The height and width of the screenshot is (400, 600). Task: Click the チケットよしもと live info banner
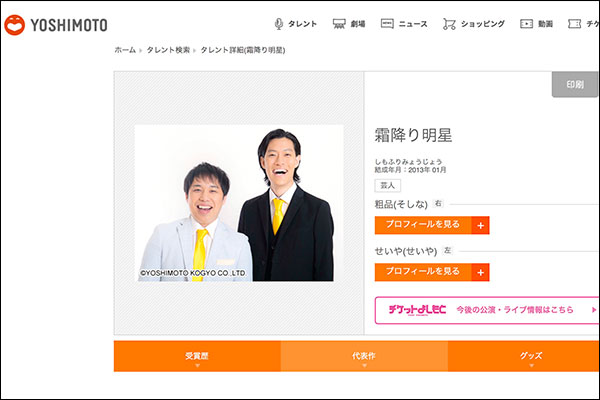point(486,310)
